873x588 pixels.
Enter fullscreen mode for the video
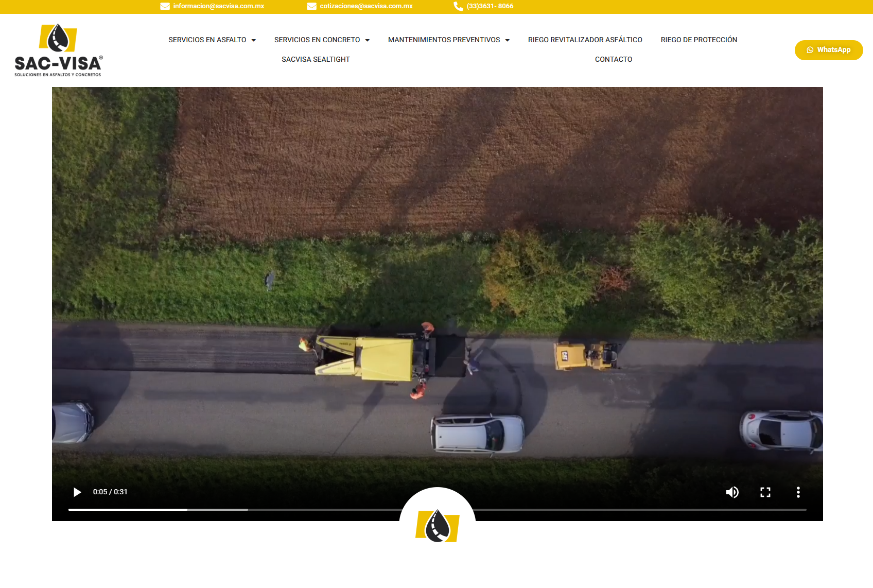[x=765, y=492]
